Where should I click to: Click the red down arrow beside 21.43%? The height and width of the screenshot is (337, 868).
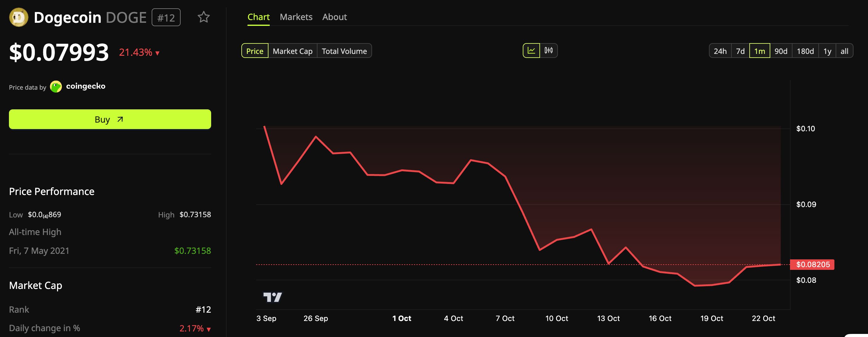click(x=158, y=53)
